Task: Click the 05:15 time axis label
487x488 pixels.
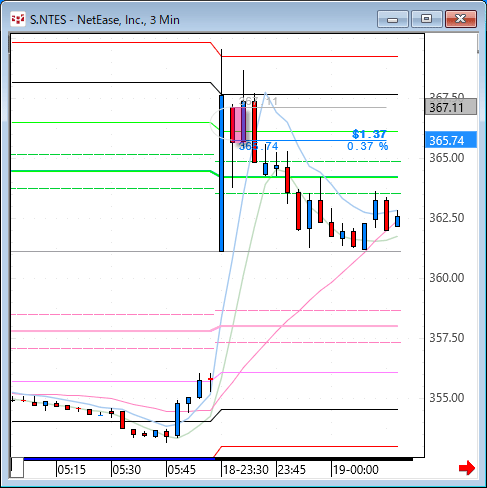Action: [x=72, y=470]
